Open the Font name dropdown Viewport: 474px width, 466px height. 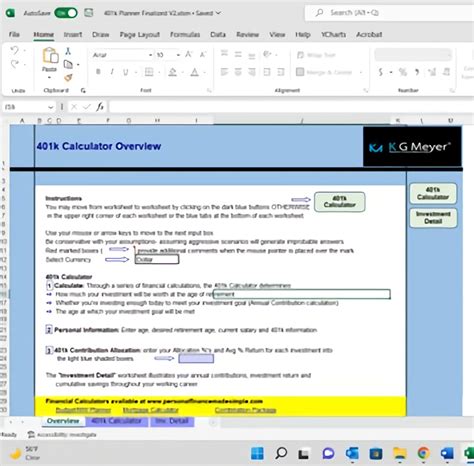150,55
